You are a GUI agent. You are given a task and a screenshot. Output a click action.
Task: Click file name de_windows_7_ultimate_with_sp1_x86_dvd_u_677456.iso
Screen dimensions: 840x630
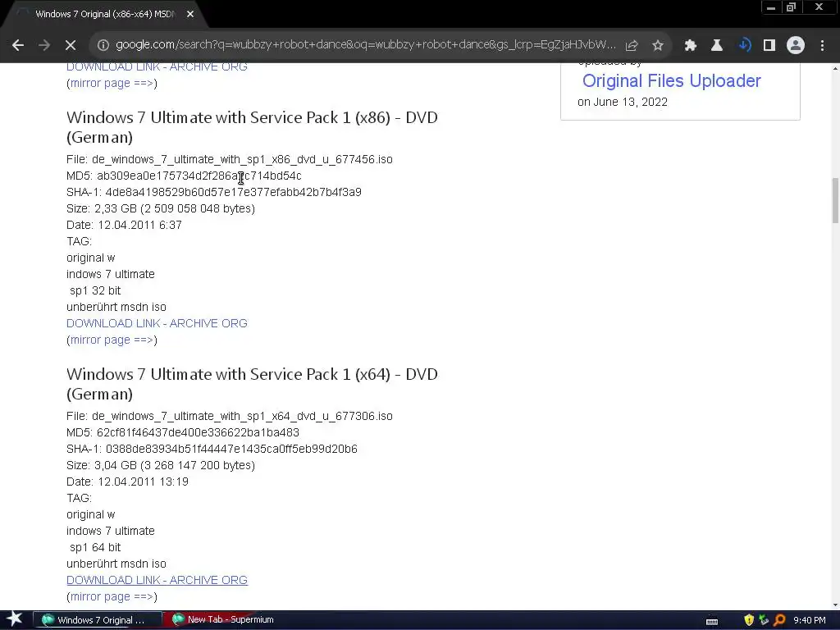click(x=242, y=160)
